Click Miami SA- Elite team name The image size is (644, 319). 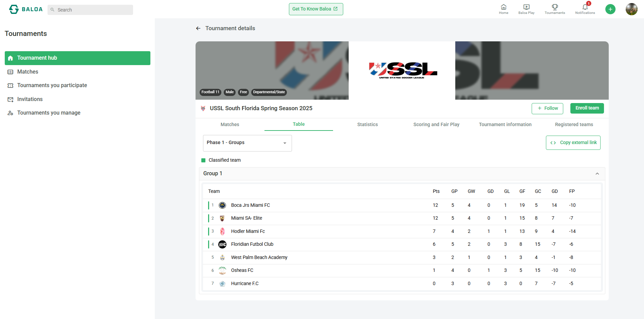tap(246, 218)
